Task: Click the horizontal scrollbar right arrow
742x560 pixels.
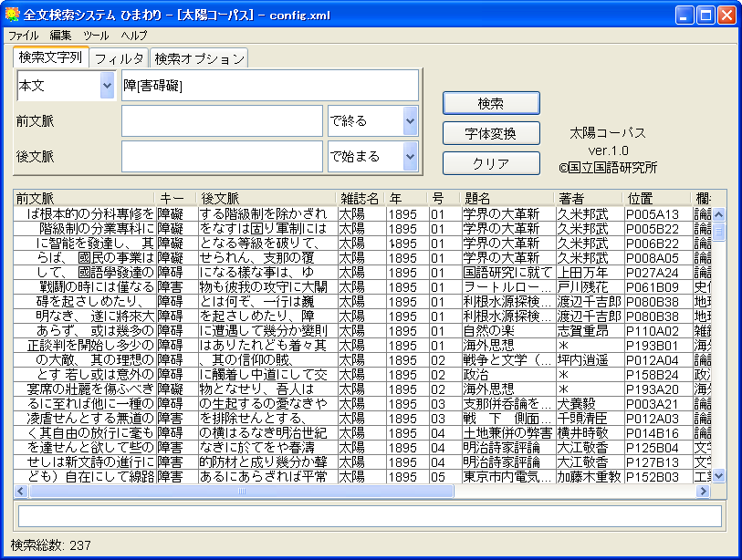Action: click(x=704, y=491)
